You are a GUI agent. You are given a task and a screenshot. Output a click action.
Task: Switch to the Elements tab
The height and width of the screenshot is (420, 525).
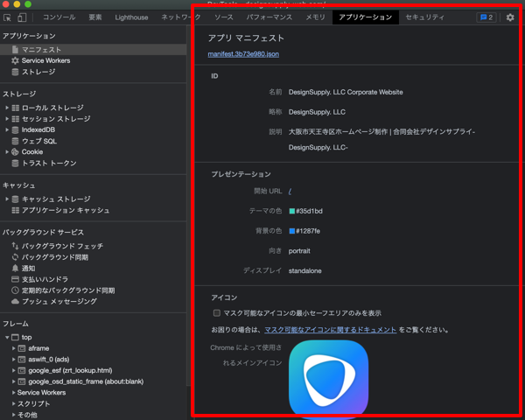coord(95,17)
